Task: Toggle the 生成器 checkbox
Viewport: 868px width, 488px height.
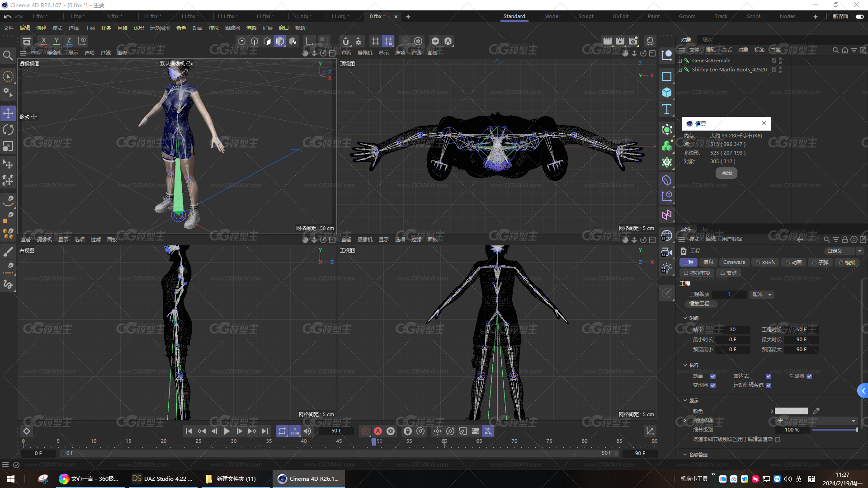Action: (x=809, y=376)
